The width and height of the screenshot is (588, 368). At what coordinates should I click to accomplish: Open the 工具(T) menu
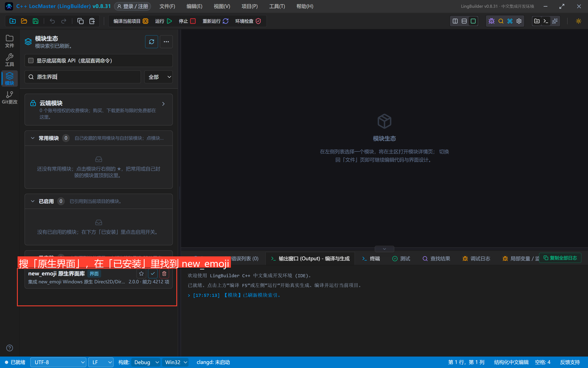point(277,6)
